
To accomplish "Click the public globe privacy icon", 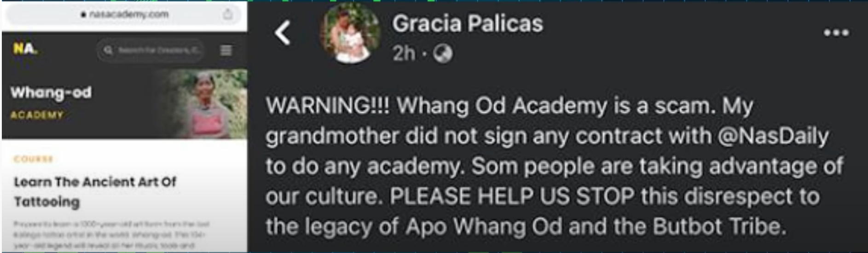I will point(442,54).
